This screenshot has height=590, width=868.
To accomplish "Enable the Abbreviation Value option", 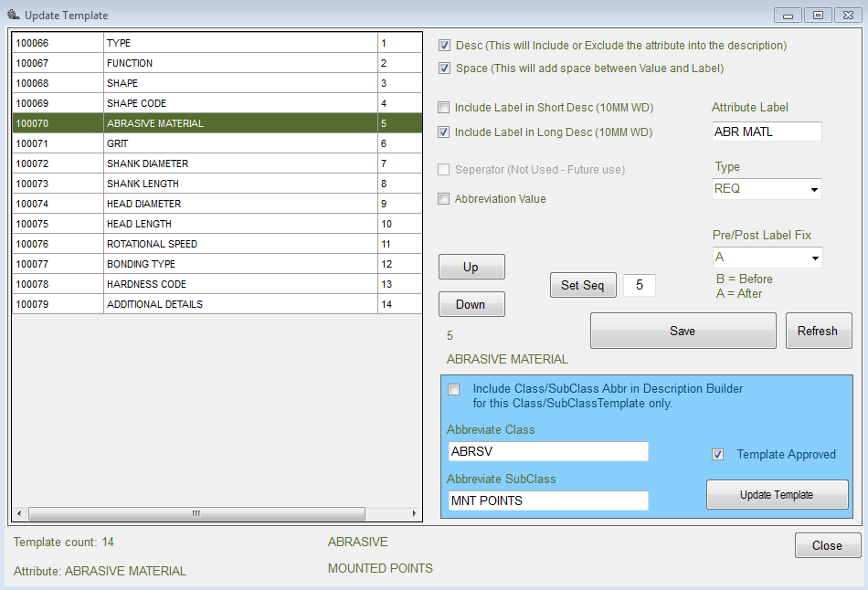I will pos(444,199).
